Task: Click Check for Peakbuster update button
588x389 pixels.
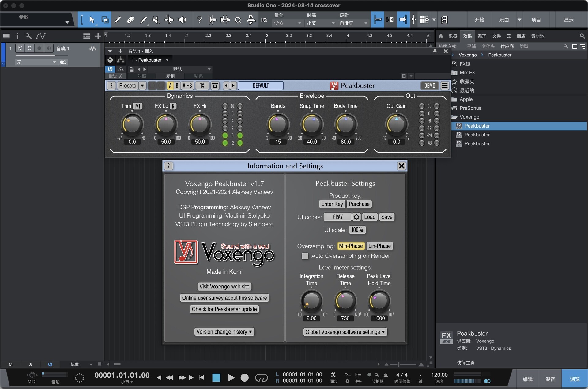Action: [x=224, y=309]
